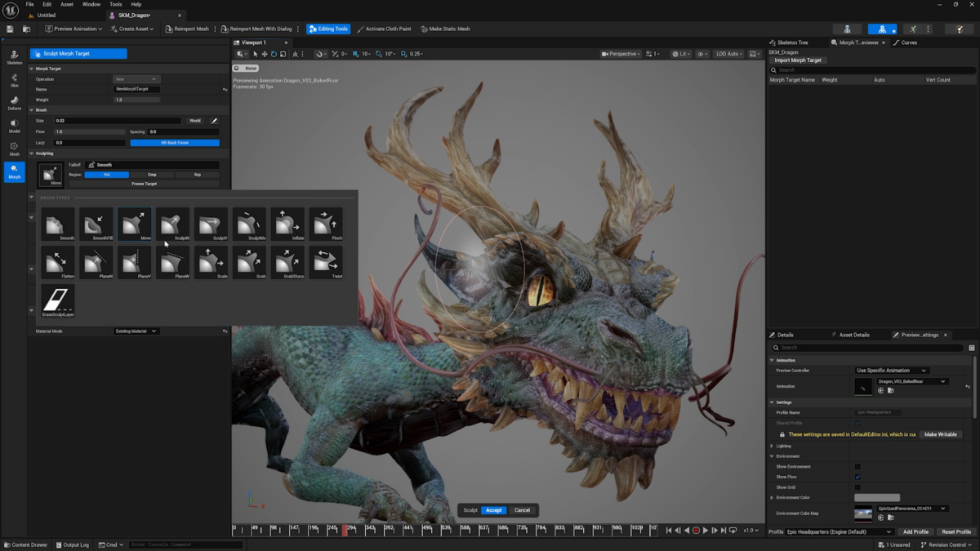Toggle the Show Environment checkbox
The width and height of the screenshot is (980, 551).
point(857,467)
